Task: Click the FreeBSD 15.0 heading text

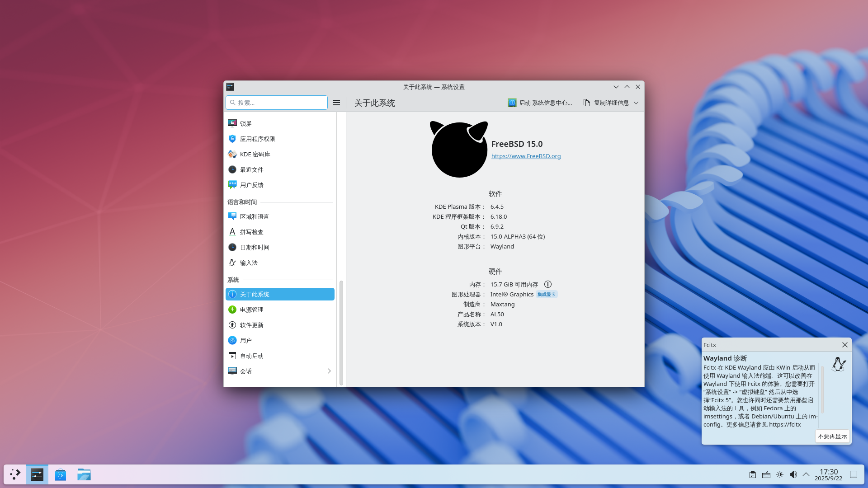Action: click(517, 144)
